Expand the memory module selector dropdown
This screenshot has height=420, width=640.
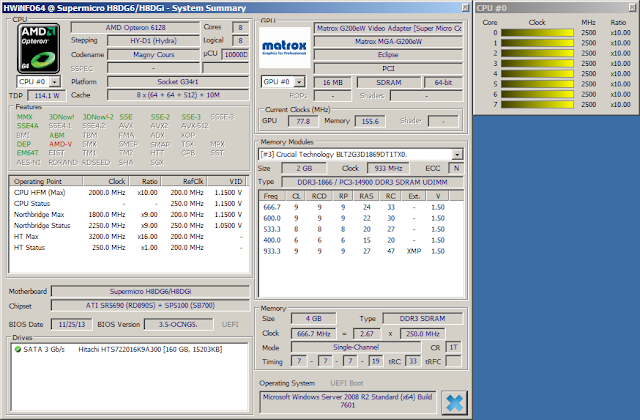click(x=457, y=155)
